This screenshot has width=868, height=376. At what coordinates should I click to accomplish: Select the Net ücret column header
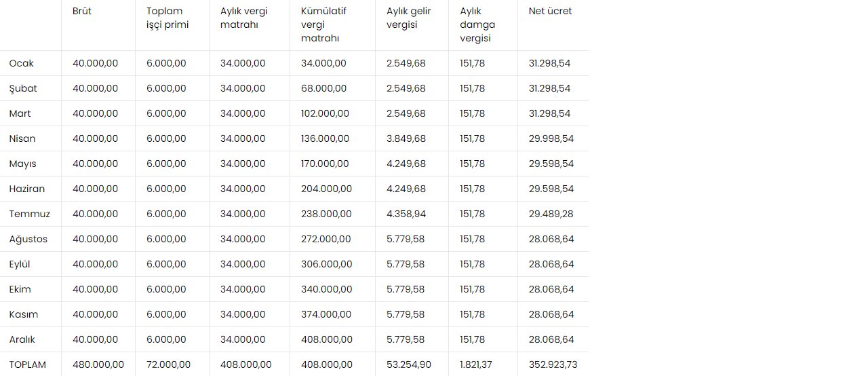[550, 12]
